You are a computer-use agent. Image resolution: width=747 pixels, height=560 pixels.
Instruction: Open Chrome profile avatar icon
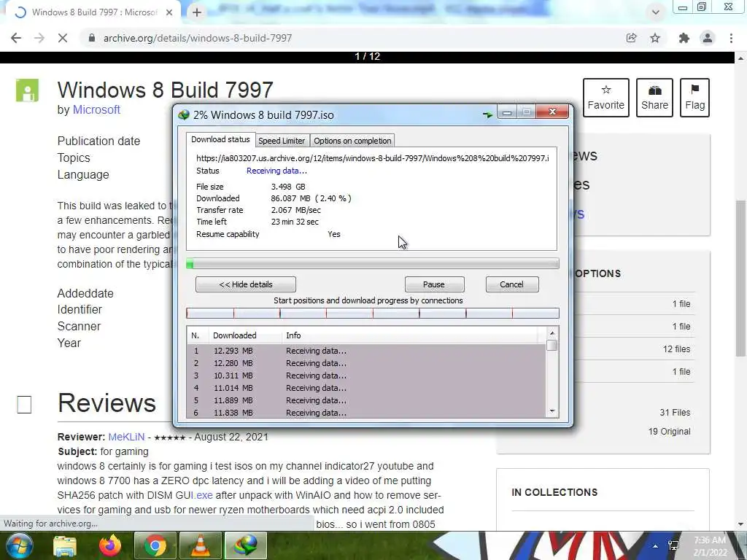[708, 38]
